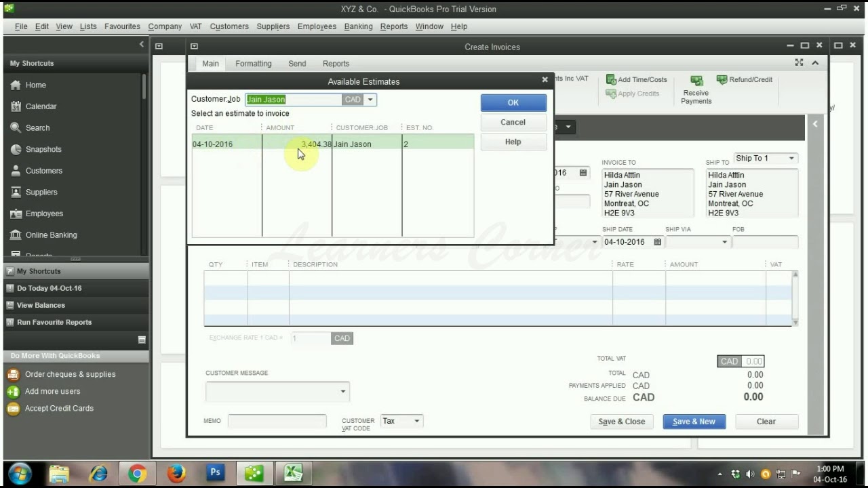The image size is (868, 488).
Task: Select the 04-10-2016 estimate row
Action: pos(333,144)
